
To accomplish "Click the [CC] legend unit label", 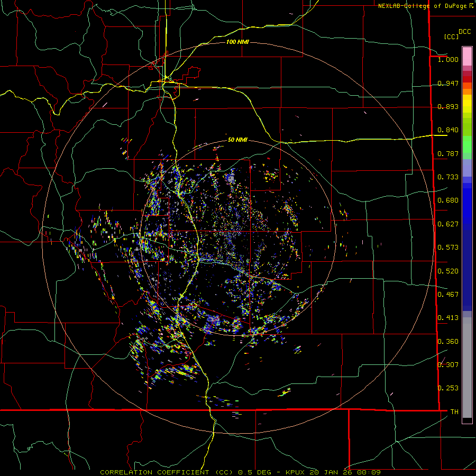I will pyautogui.click(x=452, y=36).
